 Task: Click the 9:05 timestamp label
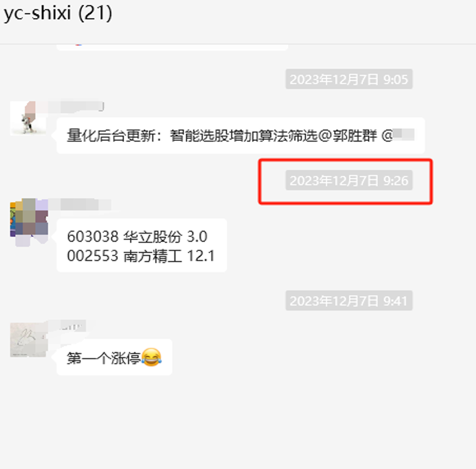point(349,79)
